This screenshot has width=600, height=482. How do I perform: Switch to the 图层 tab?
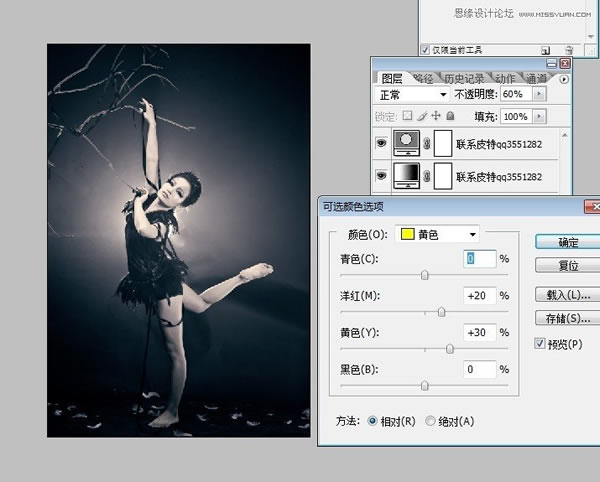coord(392,79)
